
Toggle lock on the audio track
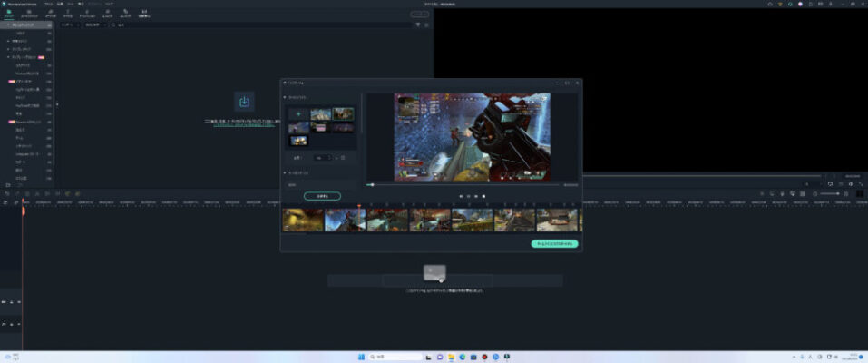(12, 324)
